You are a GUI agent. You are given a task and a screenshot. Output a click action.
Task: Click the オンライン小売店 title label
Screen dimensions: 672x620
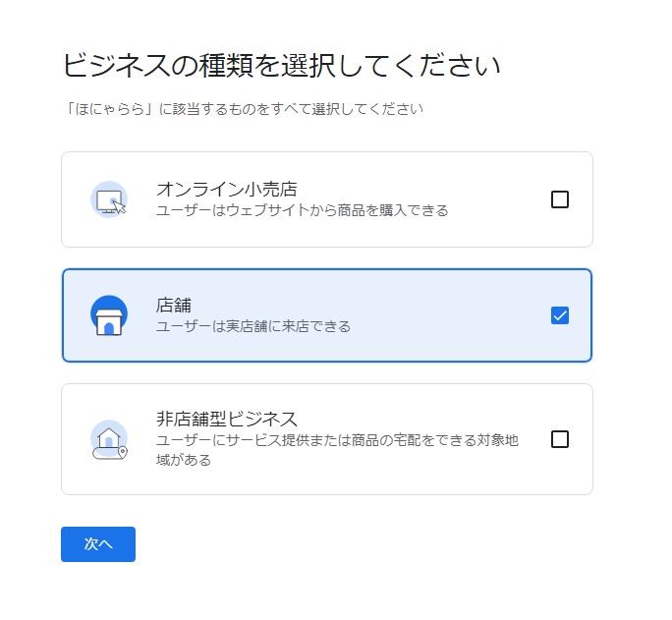pyautogui.click(x=227, y=189)
